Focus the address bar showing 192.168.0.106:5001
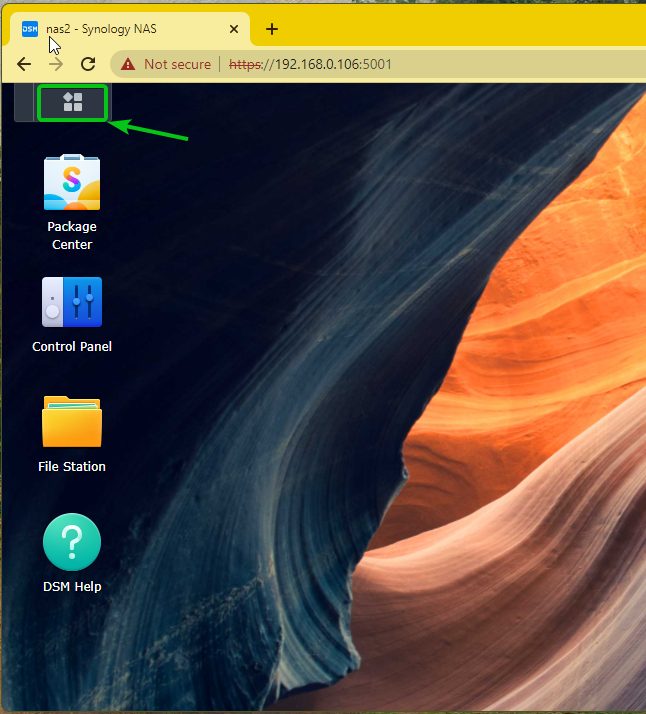This screenshot has width=646, height=714. pos(378,64)
